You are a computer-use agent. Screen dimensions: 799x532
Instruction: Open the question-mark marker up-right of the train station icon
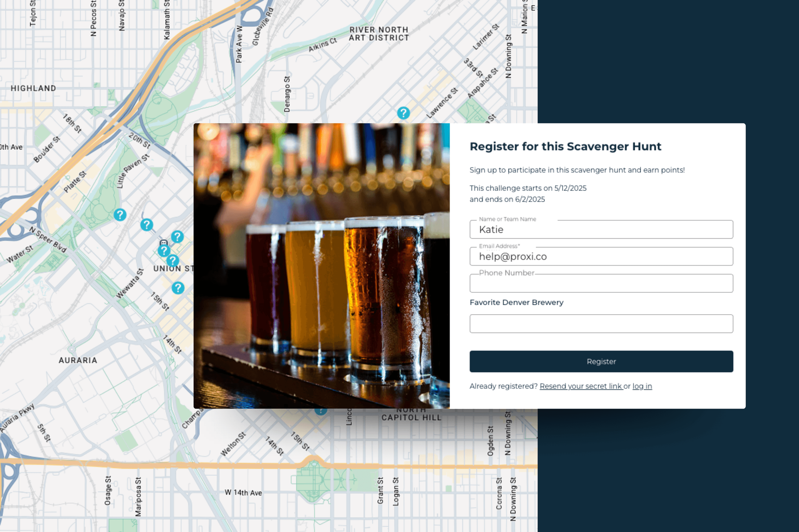(x=177, y=236)
